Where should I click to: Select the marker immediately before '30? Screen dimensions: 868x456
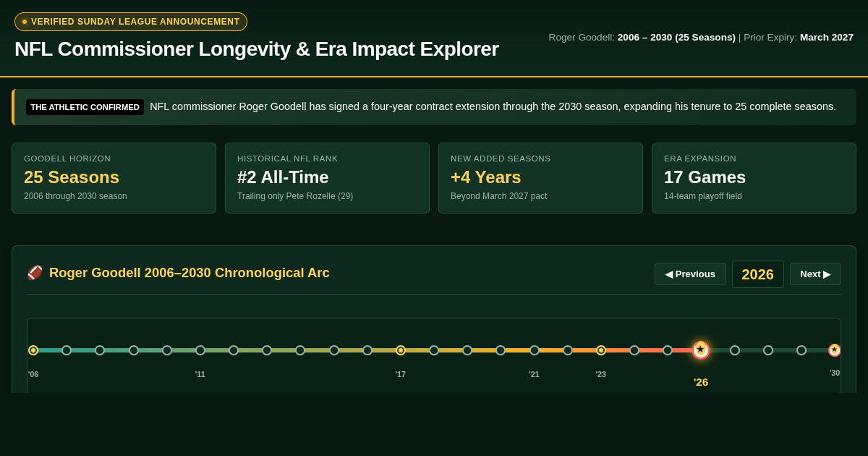[x=801, y=350]
